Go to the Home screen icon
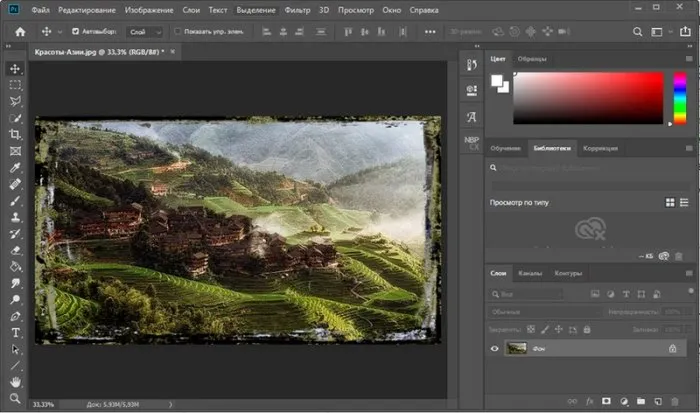 click(20, 32)
